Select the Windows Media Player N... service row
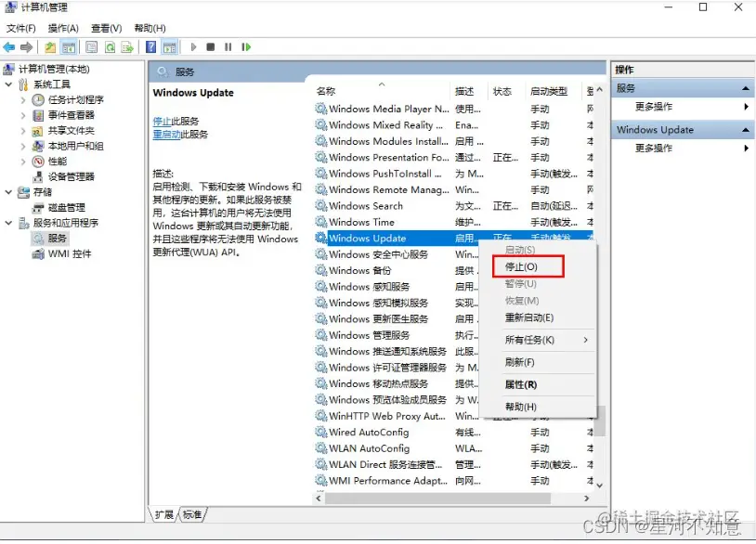756x544 pixels. pyautogui.click(x=453, y=110)
